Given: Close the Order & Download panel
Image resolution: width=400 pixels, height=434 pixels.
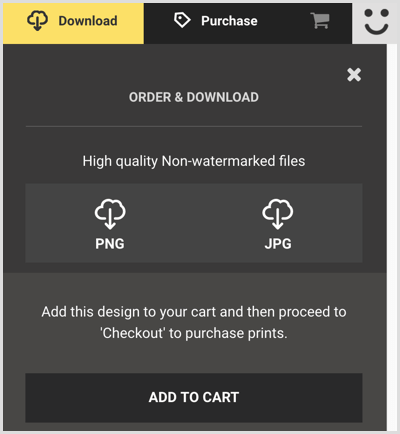Looking at the screenshot, I should (x=354, y=75).
